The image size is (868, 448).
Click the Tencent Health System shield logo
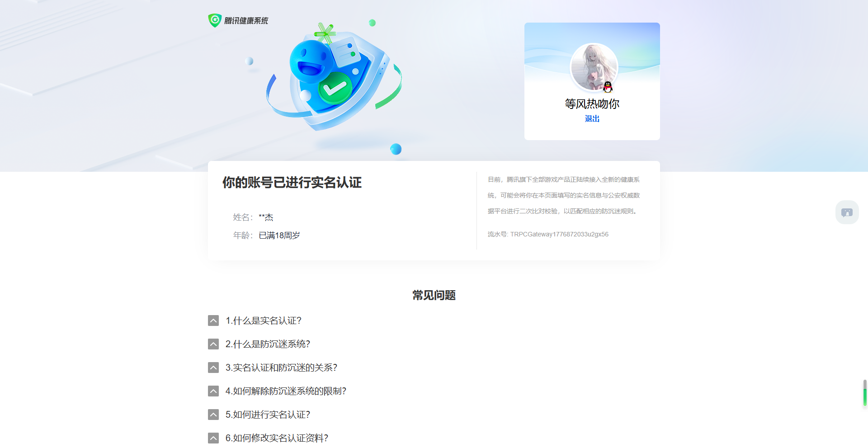[215, 20]
